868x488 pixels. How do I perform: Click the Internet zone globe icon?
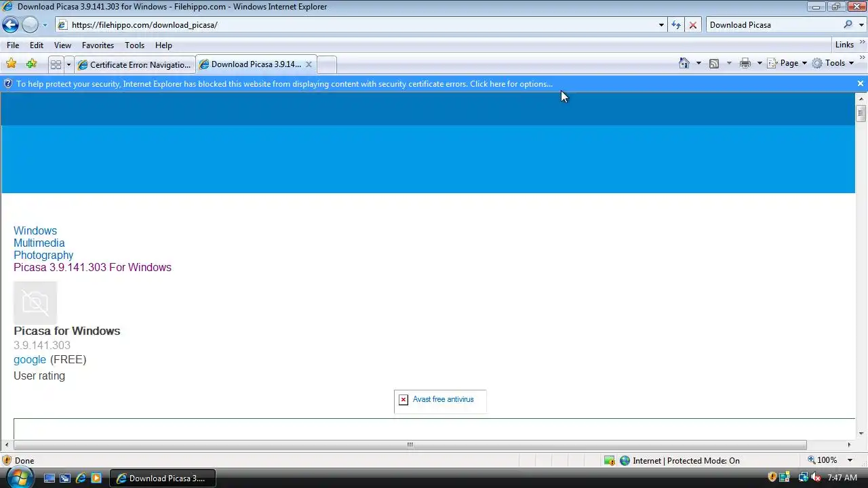click(x=625, y=461)
